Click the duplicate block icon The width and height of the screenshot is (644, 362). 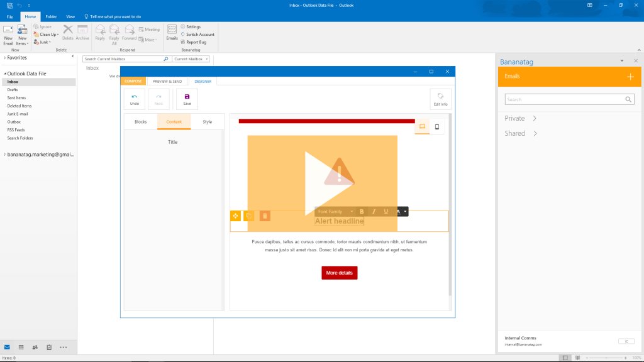pyautogui.click(x=249, y=216)
